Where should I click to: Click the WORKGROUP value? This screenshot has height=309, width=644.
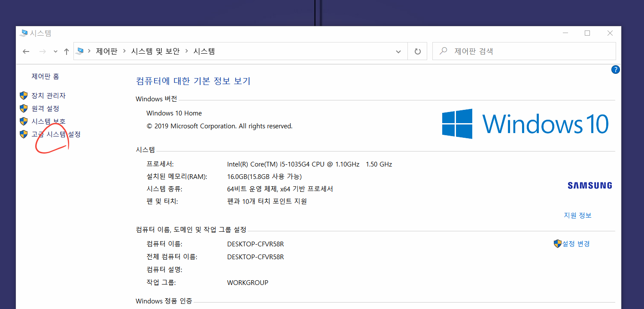pyautogui.click(x=248, y=283)
